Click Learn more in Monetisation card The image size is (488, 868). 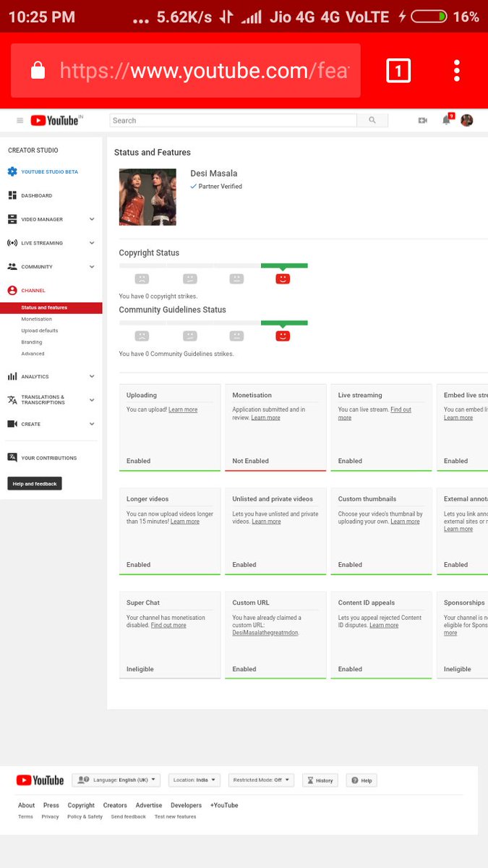[x=265, y=417]
